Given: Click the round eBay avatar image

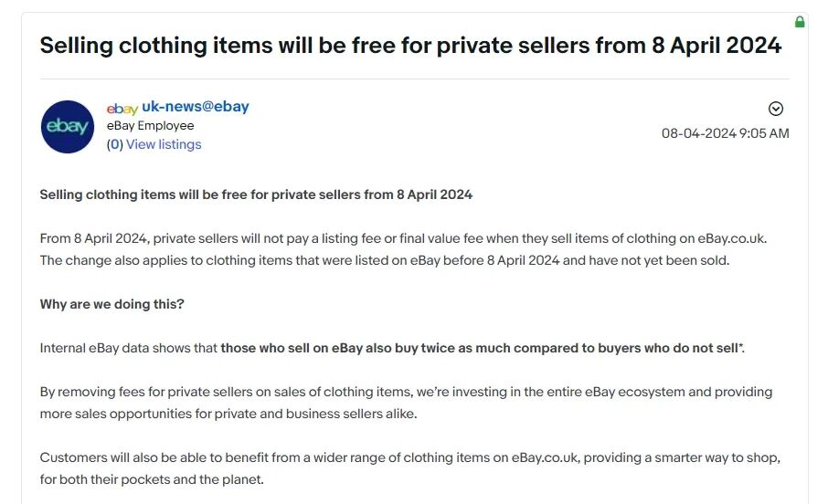Looking at the screenshot, I should pyautogui.click(x=68, y=127).
